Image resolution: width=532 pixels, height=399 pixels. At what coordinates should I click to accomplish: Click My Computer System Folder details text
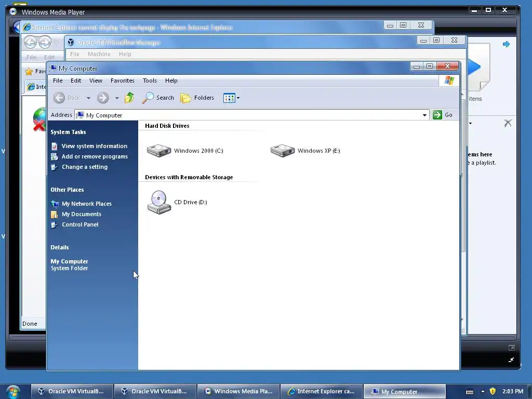(69, 268)
